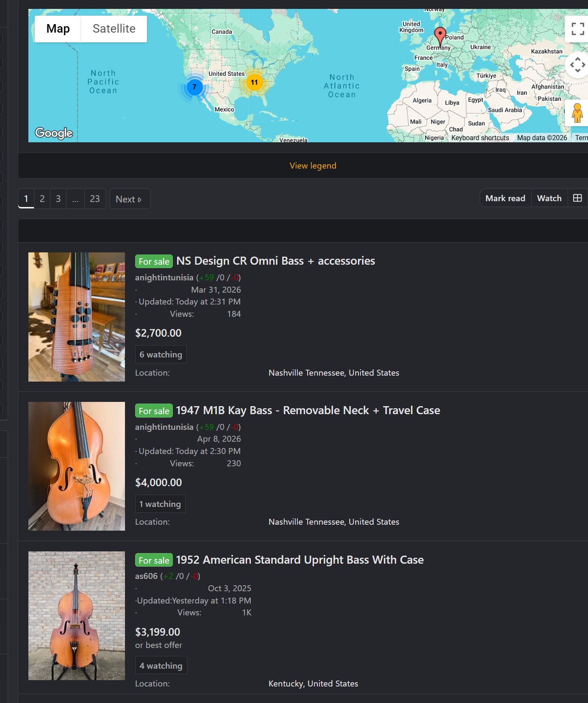Click the Apr 8, 2026 posting date

point(219,439)
